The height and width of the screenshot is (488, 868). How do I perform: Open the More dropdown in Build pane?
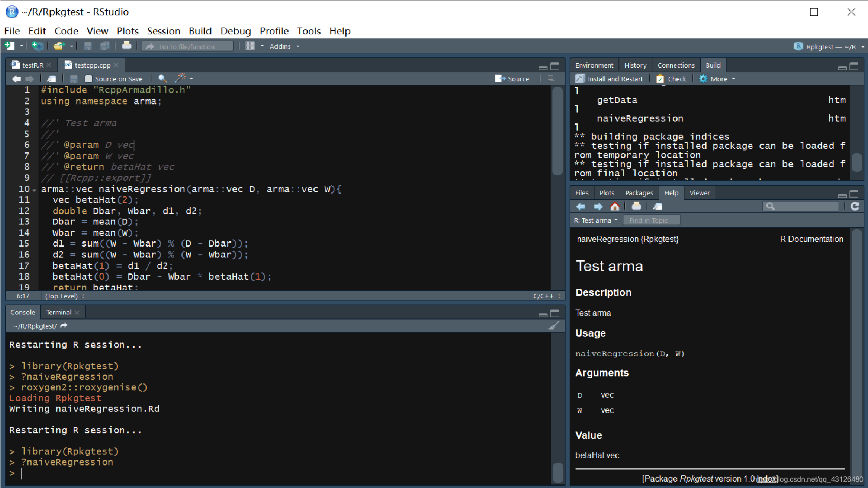tap(722, 79)
